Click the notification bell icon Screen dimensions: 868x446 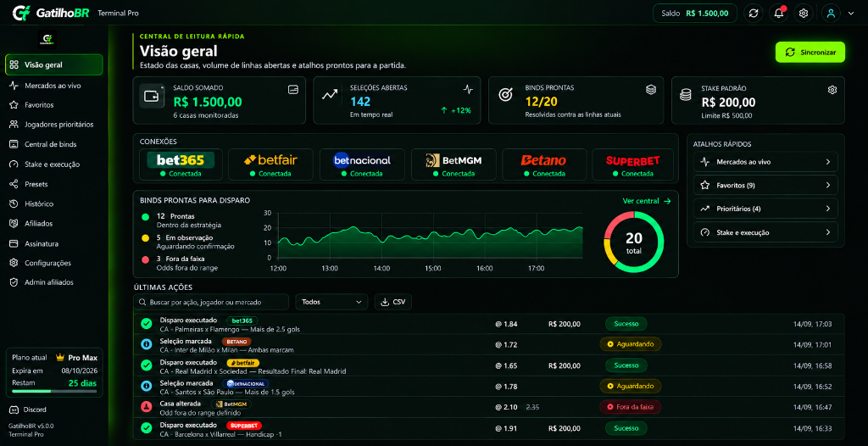pyautogui.click(x=778, y=13)
